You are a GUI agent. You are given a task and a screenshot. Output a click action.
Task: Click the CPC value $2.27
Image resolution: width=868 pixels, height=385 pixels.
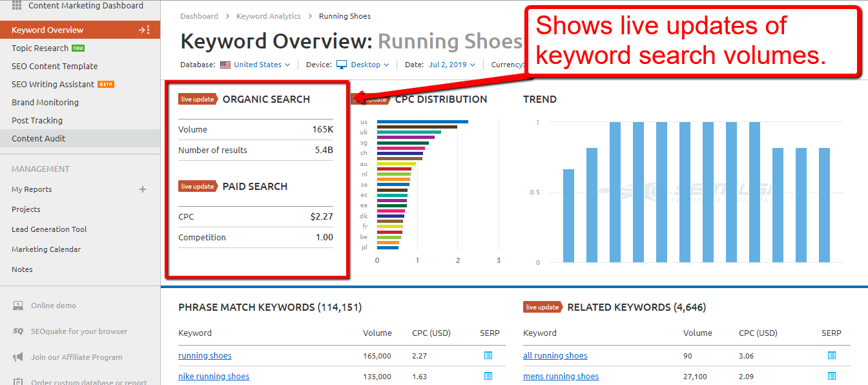(x=322, y=216)
